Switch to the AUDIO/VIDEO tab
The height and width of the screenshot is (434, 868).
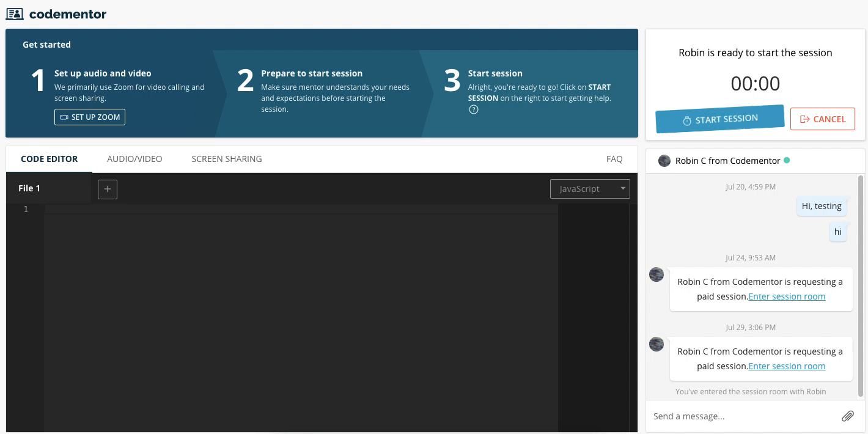click(x=134, y=159)
